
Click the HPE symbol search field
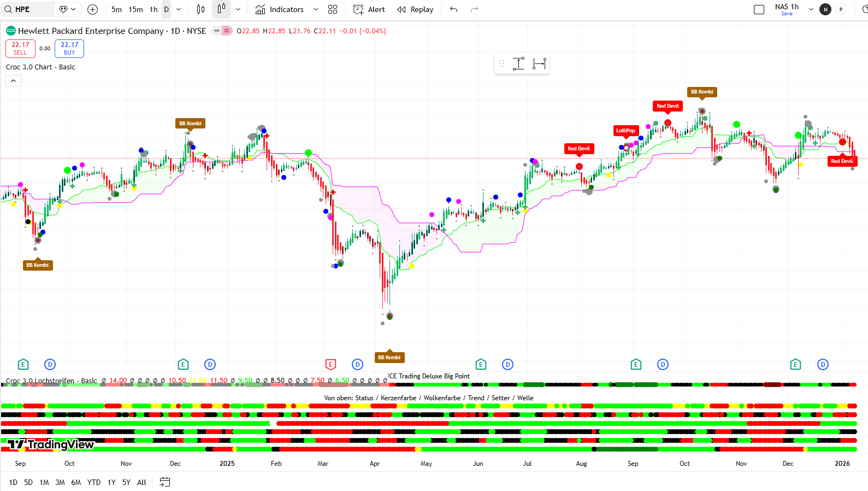click(x=27, y=9)
